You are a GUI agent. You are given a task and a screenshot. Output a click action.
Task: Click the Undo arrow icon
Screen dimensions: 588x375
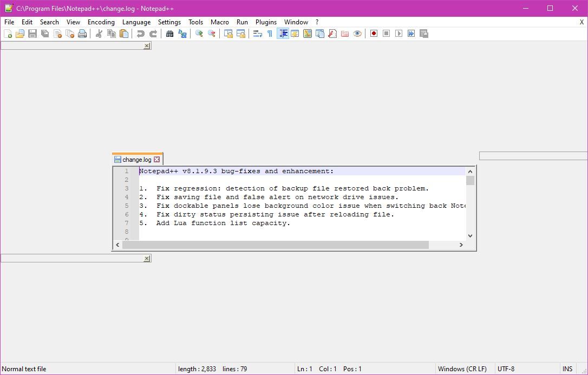(x=141, y=34)
